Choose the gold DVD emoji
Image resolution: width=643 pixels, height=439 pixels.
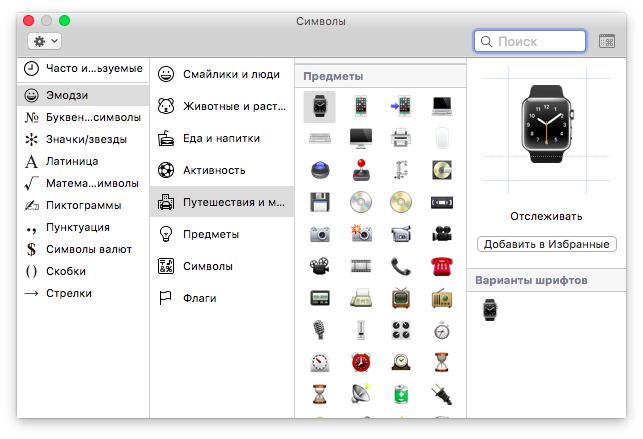pyautogui.click(x=401, y=202)
